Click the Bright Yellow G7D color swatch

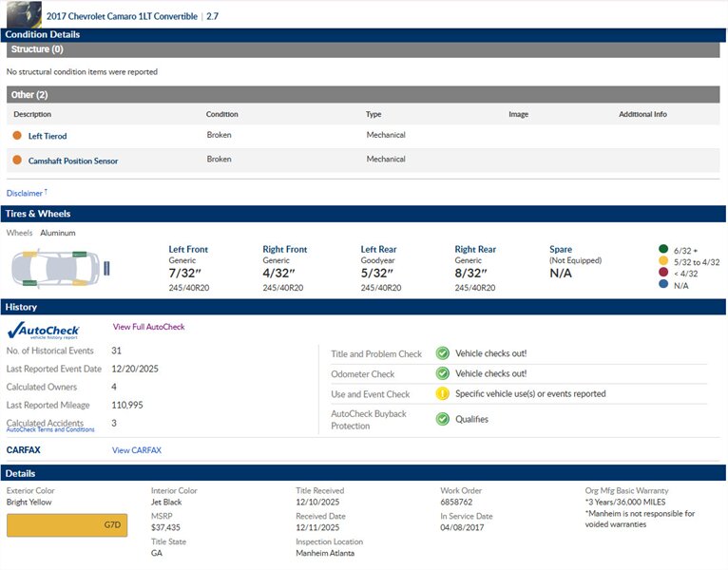(x=67, y=524)
